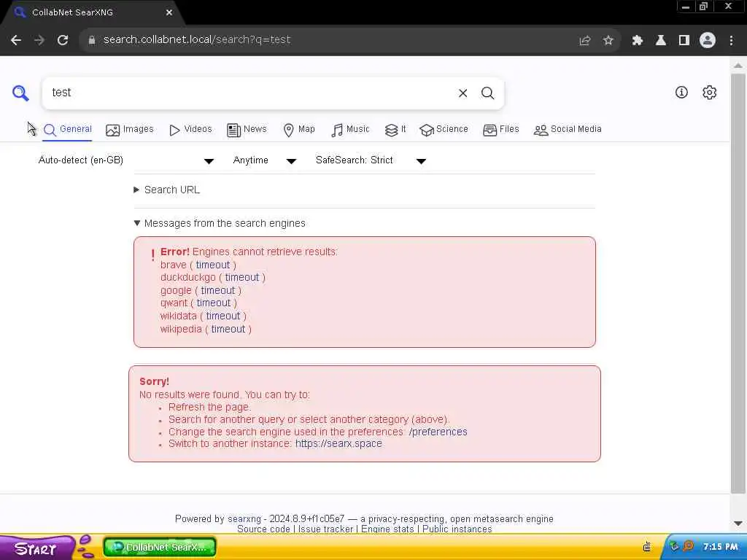The height and width of the screenshot is (560, 747).
Task: Expand the Search URL section
Action: pos(167,190)
